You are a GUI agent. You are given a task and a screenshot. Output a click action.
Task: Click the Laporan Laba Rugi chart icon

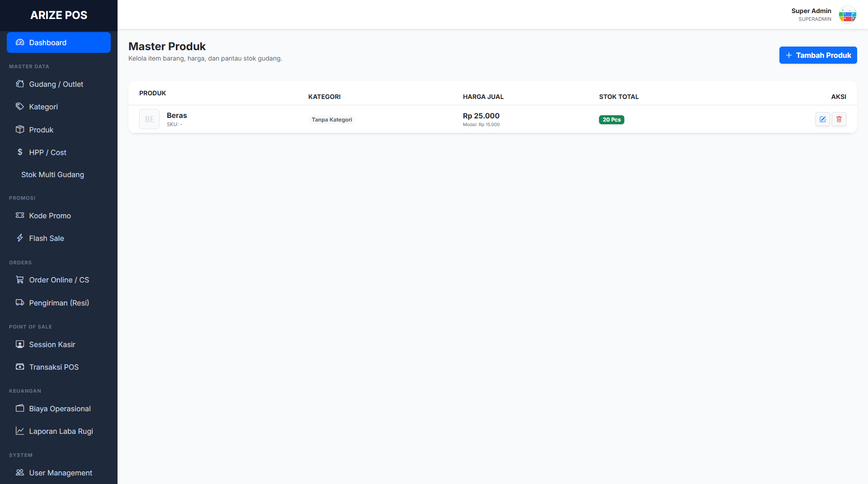coord(20,431)
